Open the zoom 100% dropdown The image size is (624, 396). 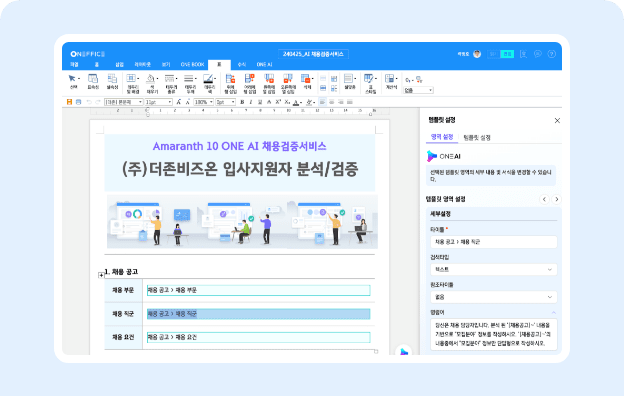(x=204, y=102)
